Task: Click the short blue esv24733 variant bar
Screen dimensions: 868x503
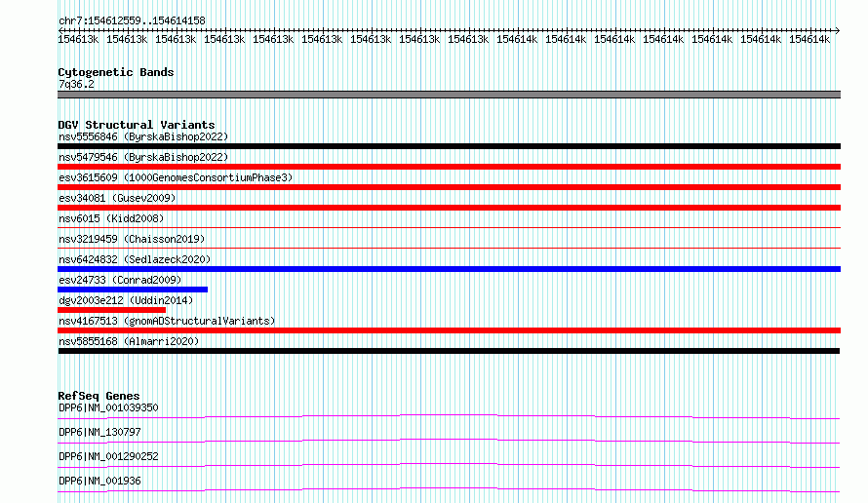Action: (133, 290)
